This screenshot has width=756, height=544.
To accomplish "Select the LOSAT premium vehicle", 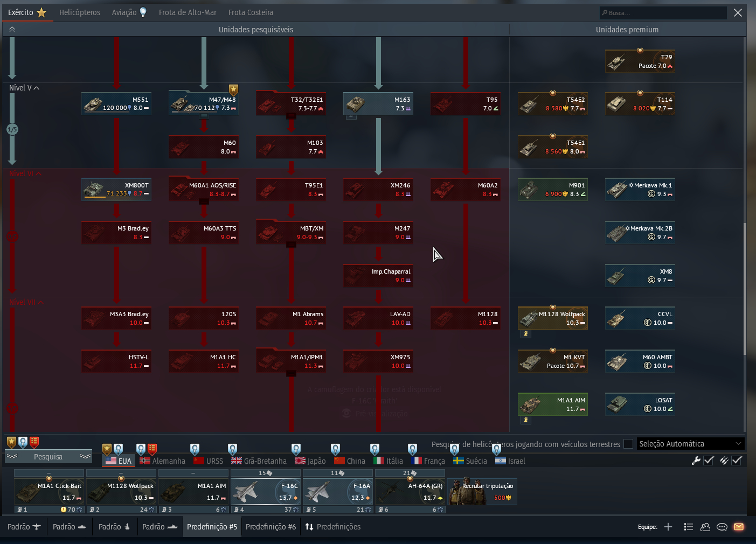I will pos(640,404).
